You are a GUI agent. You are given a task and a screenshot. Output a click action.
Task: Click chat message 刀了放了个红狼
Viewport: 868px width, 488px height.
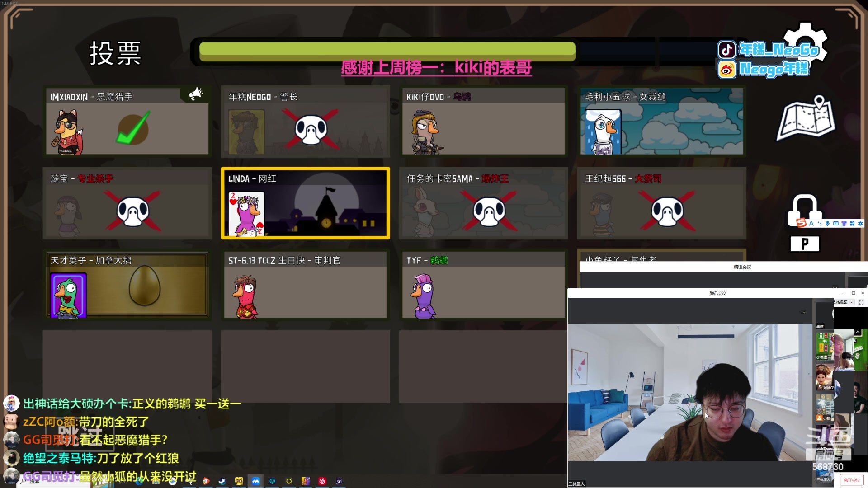click(138, 458)
